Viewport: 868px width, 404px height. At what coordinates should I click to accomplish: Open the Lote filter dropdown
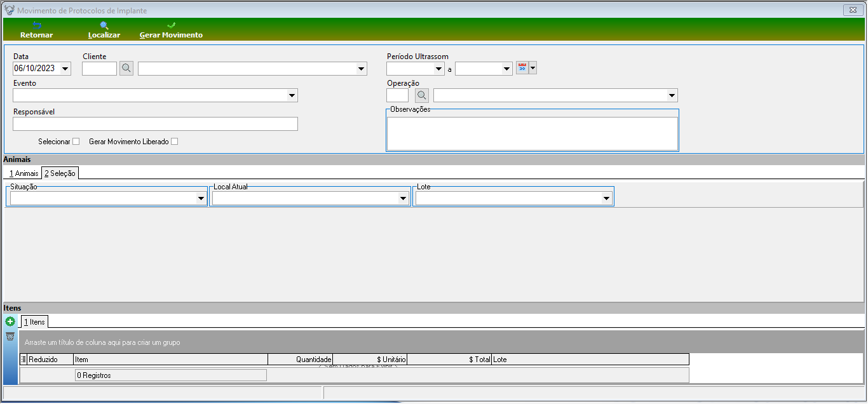point(606,199)
